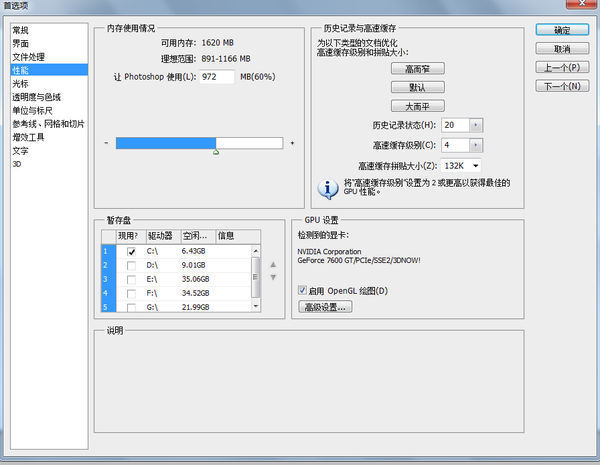The height and width of the screenshot is (465, 600).
Task: Enable scratch disk E:\ checkbox
Action: tap(131, 280)
